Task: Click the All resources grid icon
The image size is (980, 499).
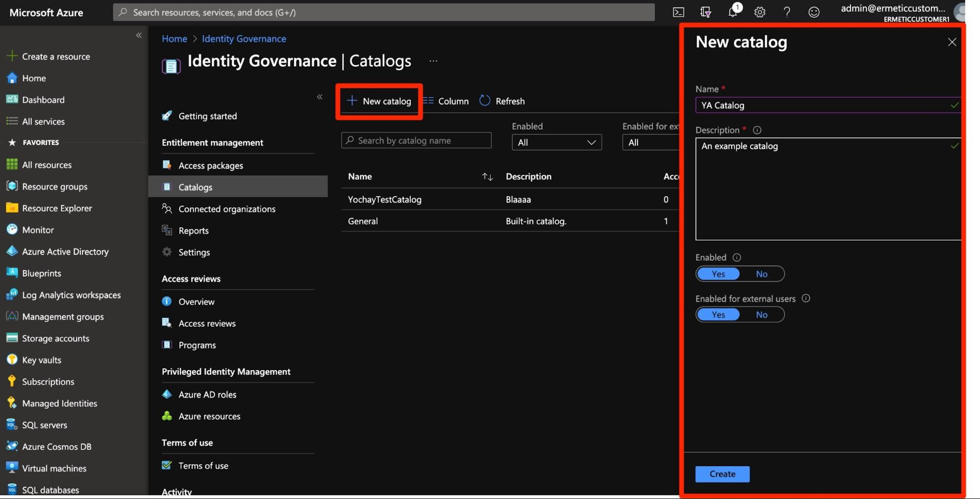Action: coord(12,164)
